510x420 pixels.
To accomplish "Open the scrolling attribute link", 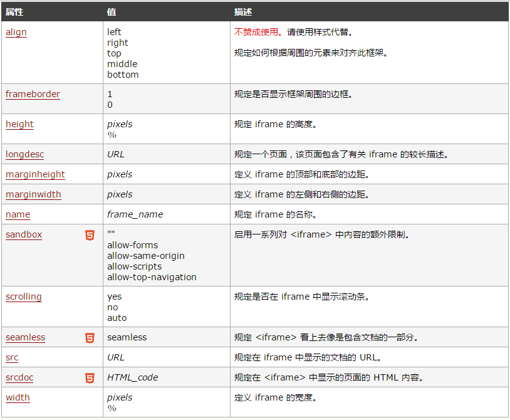I will click(23, 297).
